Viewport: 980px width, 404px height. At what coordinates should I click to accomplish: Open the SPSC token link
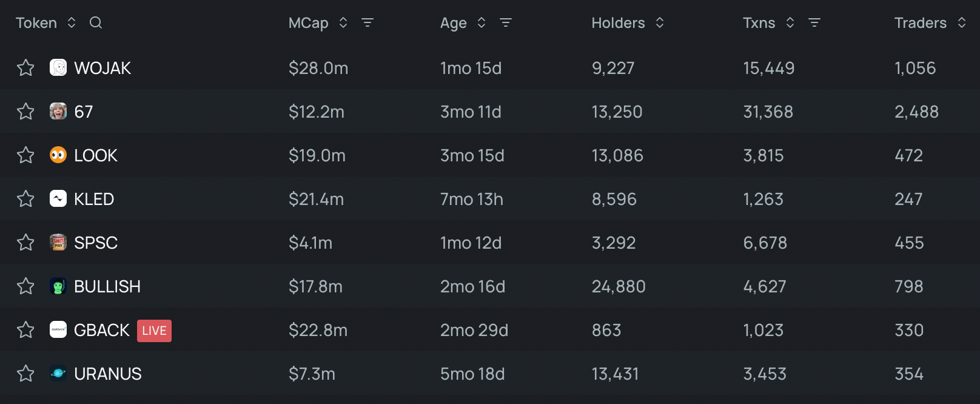pyautogui.click(x=96, y=243)
